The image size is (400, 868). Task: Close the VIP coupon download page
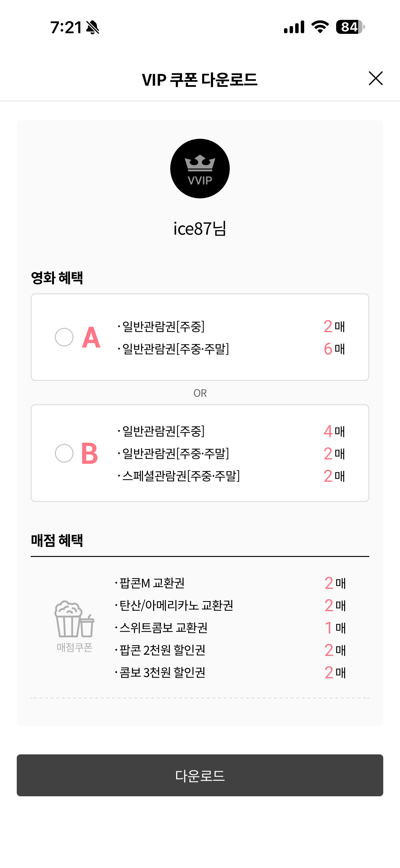pyautogui.click(x=376, y=79)
